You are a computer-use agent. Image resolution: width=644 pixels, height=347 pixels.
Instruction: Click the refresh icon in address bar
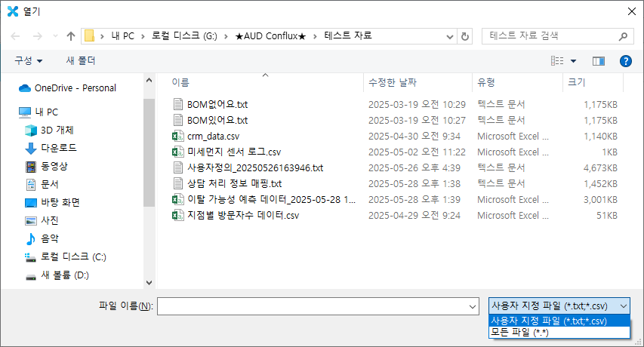coord(465,35)
